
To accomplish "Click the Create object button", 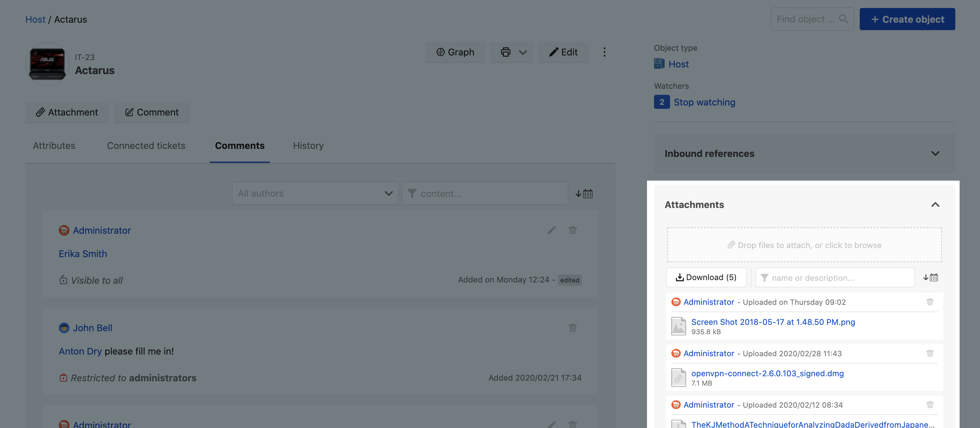I will 907,19.
